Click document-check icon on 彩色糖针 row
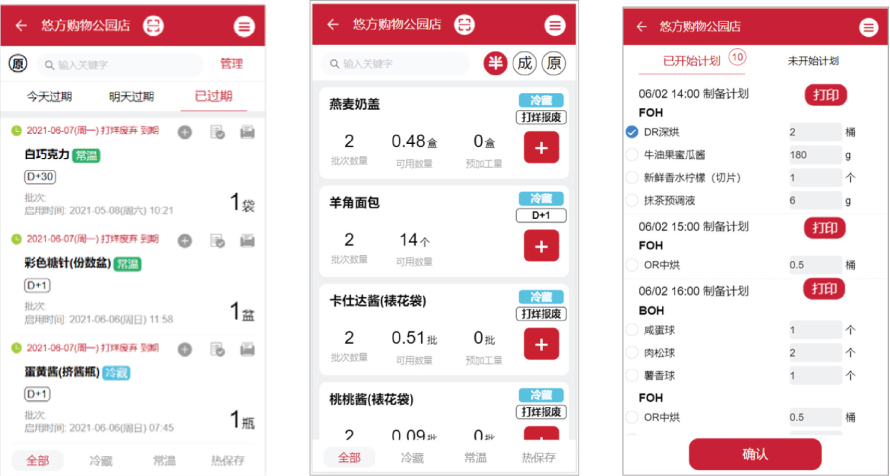The width and height of the screenshot is (890, 476). click(217, 241)
